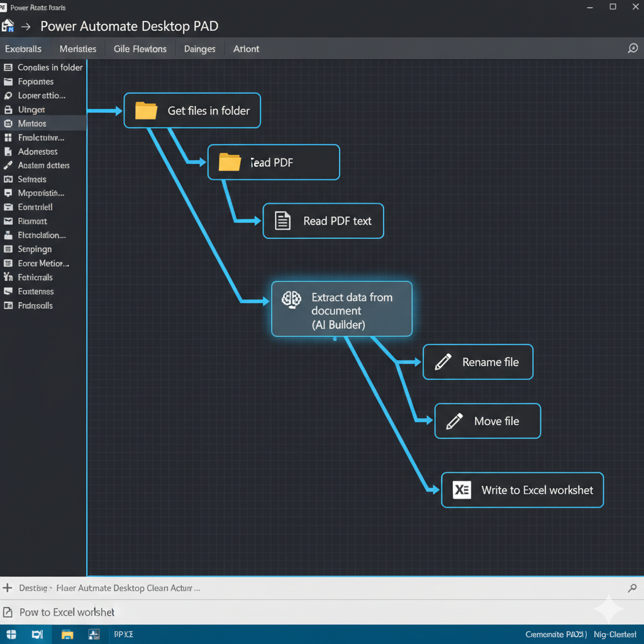Click the plus icon in the bottom panel

pyautogui.click(x=8, y=588)
